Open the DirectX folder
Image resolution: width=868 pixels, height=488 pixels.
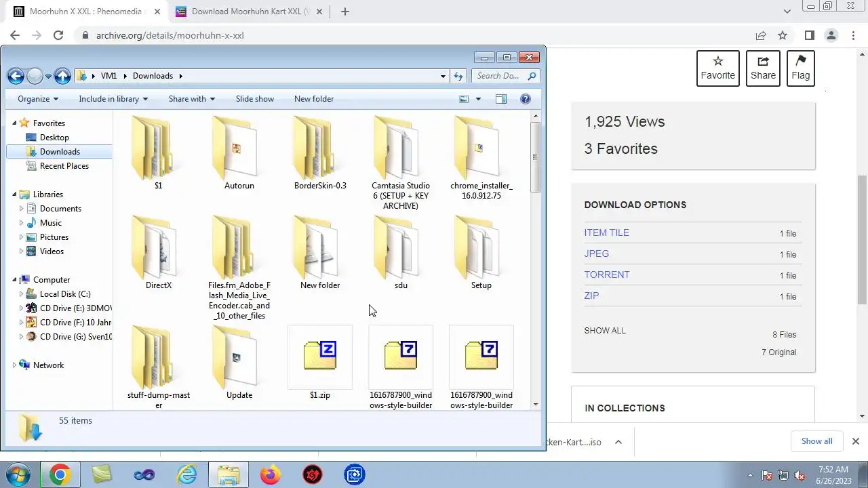[x=158, y=252]
